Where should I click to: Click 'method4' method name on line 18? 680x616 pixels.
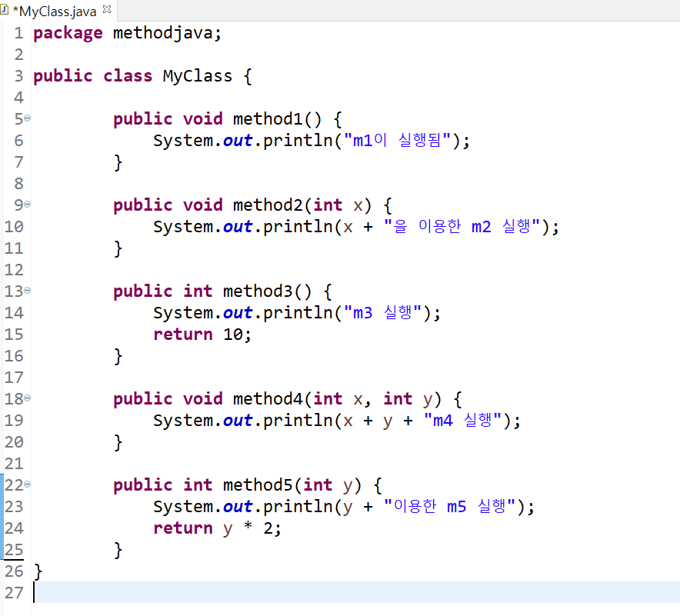pyautogui.click(x=268, y=399)
